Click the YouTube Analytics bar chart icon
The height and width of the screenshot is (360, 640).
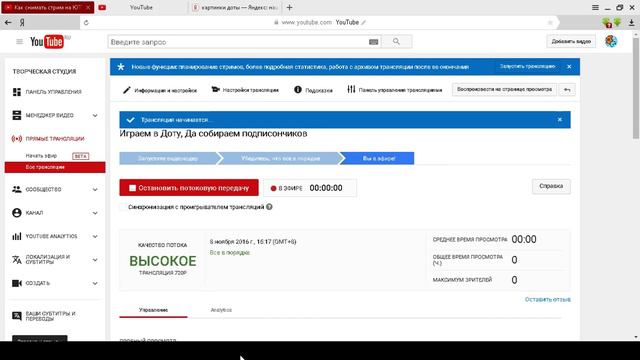pyautogui.click(x=17, y=236)
